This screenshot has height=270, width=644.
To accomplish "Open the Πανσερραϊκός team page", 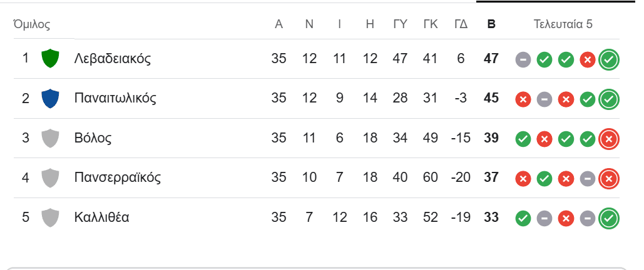I will point(117,178).
